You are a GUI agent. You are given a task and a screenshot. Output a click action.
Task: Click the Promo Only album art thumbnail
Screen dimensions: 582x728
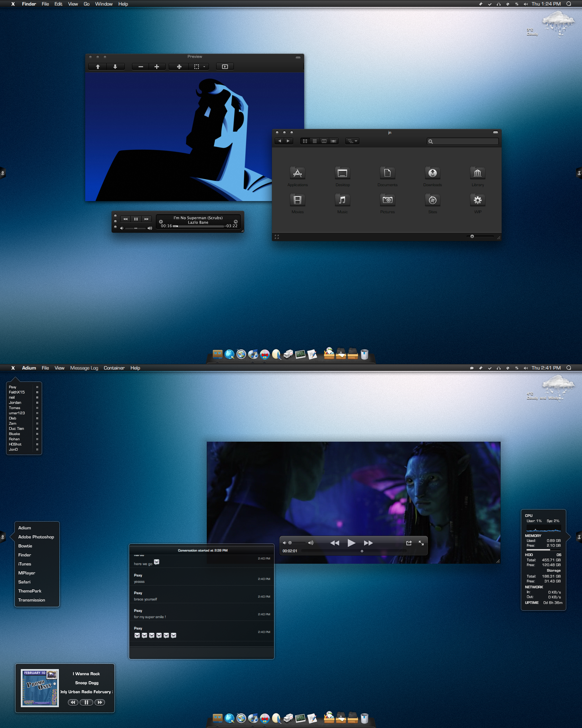click(40, 688)
